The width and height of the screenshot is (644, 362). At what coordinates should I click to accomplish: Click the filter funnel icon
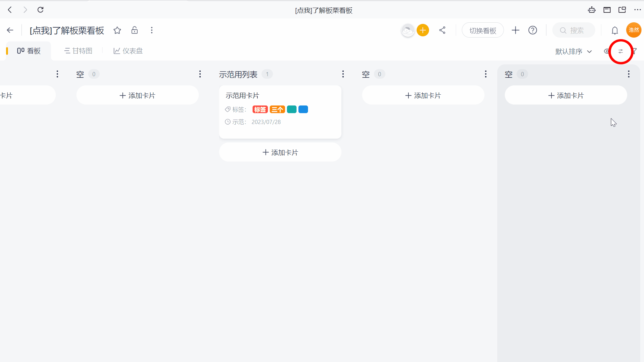tap(634, 51)
